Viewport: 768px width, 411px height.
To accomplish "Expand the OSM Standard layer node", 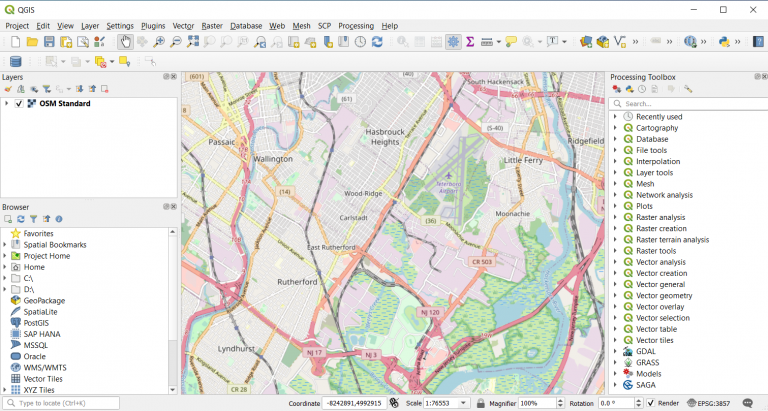I will click(x=7, y=104).
